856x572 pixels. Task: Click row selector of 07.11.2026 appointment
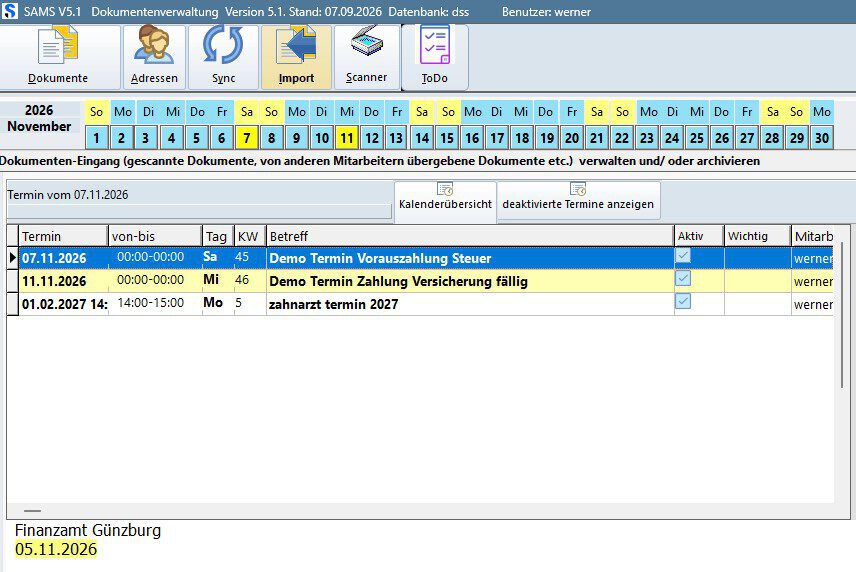pos(13,258)
